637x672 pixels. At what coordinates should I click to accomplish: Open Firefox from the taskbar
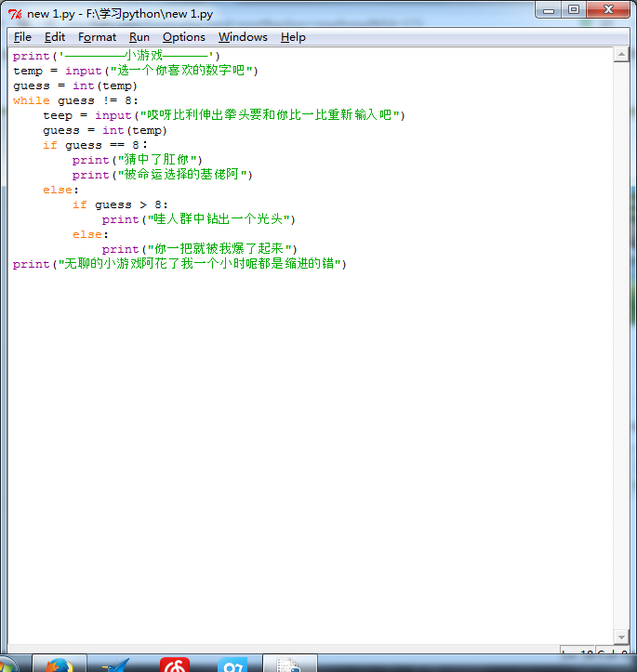(59, 665)
